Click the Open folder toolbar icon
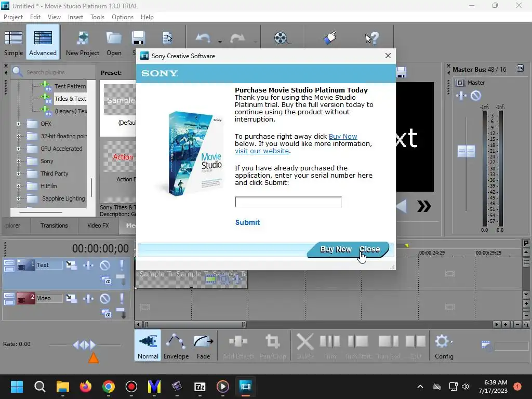Image resolution: width=532 pixels, height=399 pixels. tap(114, 43)
